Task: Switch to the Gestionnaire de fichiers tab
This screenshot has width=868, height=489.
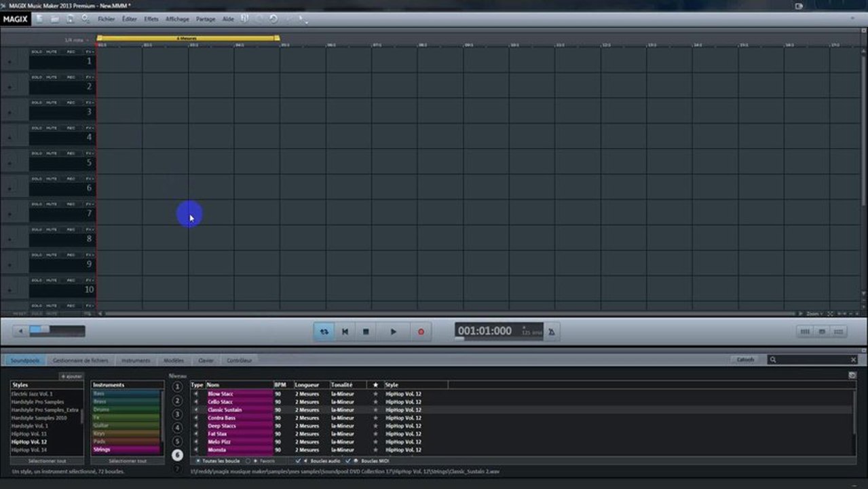Action: coord(80,361)
